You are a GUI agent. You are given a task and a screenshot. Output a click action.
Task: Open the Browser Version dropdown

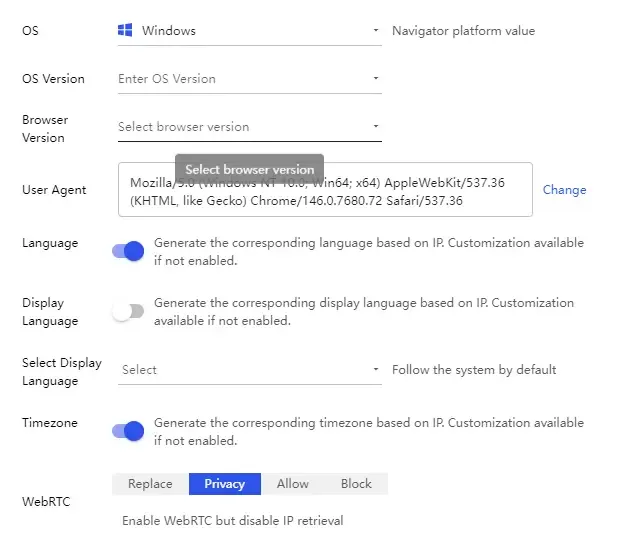click(x=250, y=127)
